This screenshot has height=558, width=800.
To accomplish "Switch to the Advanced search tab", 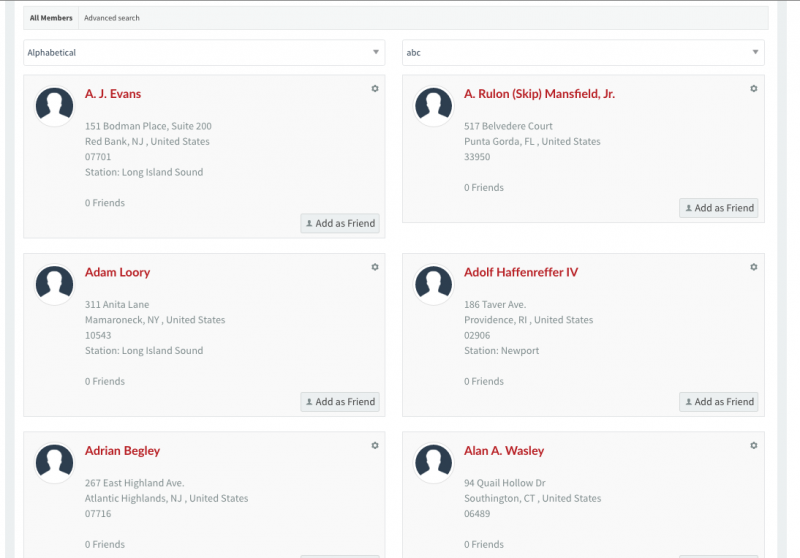I will (112, 18).
